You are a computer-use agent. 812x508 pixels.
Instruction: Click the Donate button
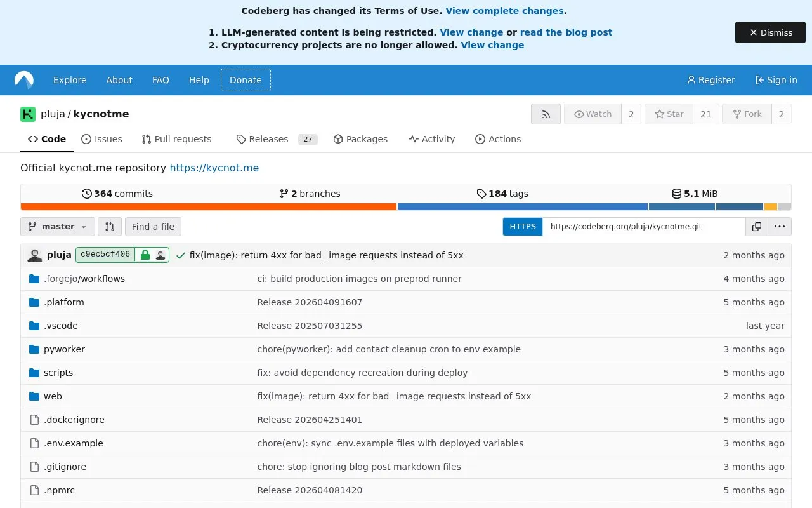tap(246, 80)
